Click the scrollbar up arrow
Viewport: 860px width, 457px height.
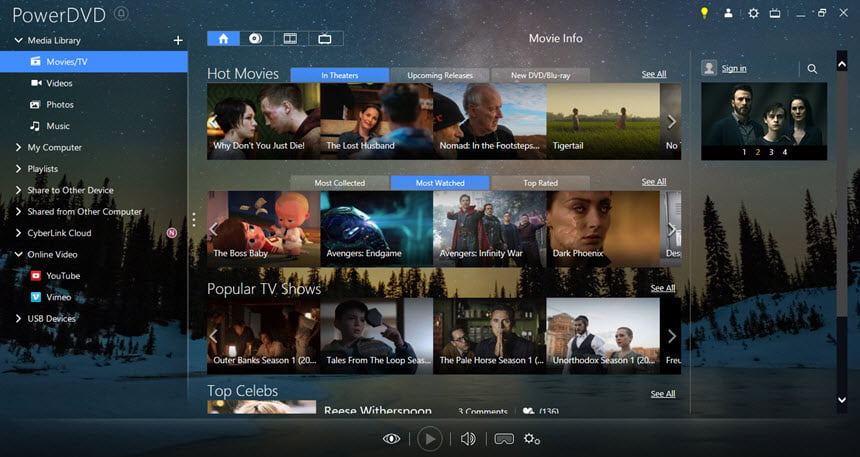point(842,64)
